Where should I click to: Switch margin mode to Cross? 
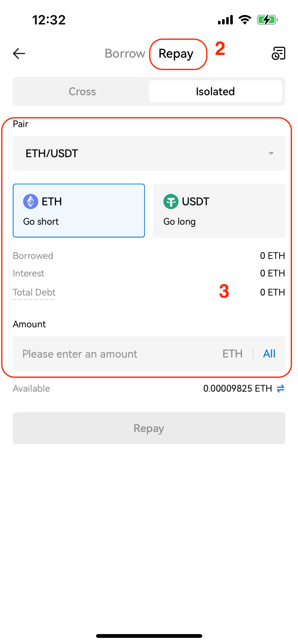coord(82,92)
